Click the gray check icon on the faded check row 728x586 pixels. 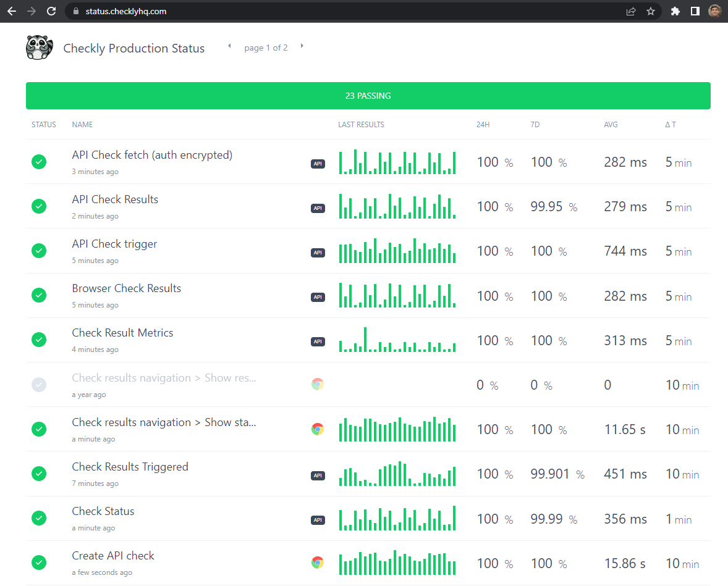coord(39,384)
